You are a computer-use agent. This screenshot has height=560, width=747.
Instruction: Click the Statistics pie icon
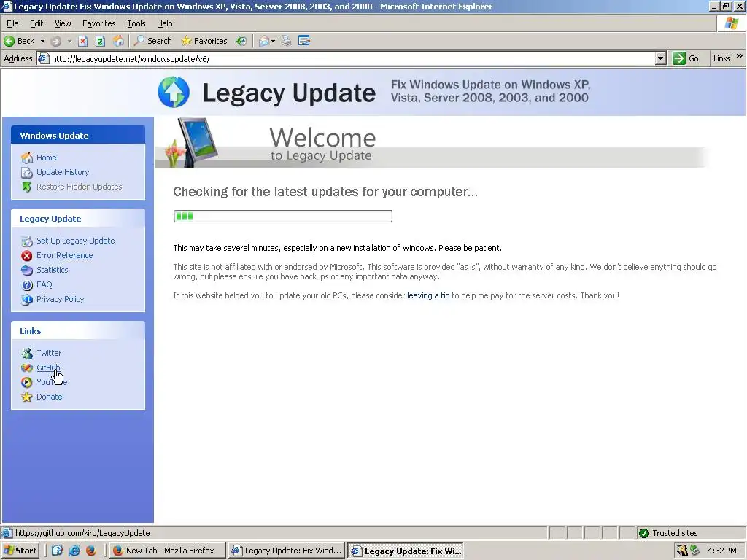27,270
